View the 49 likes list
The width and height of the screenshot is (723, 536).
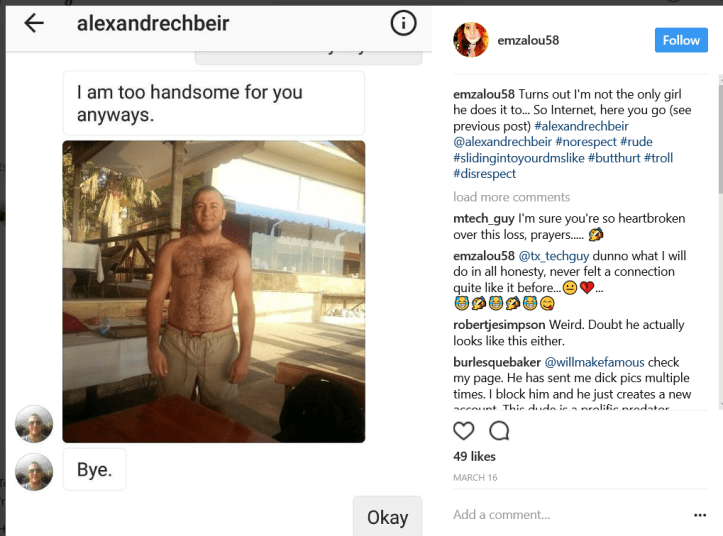click(475, 456)
